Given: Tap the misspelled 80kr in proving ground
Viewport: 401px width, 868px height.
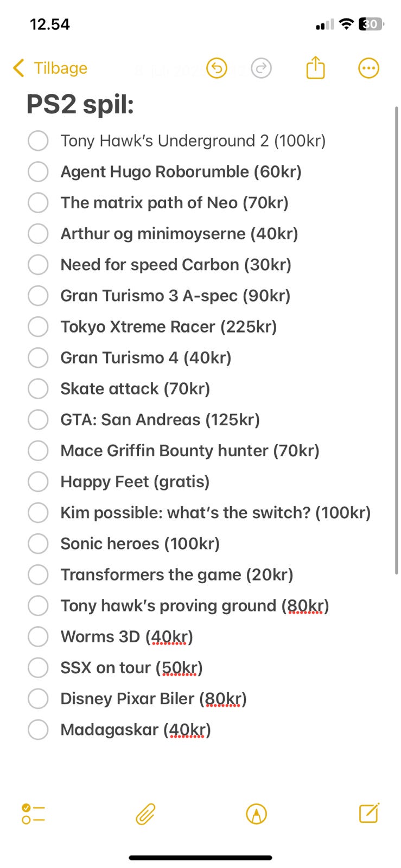Looking at the screenshot, I should (305, 605).
